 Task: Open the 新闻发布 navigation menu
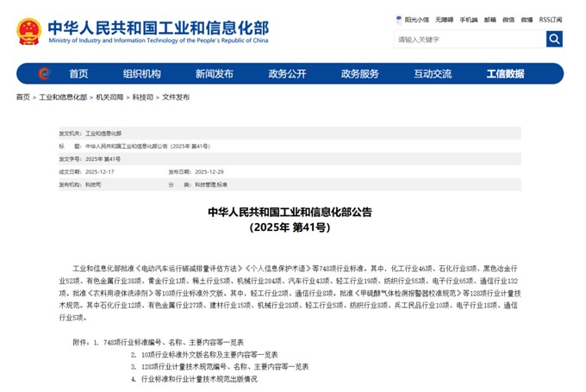214,74
